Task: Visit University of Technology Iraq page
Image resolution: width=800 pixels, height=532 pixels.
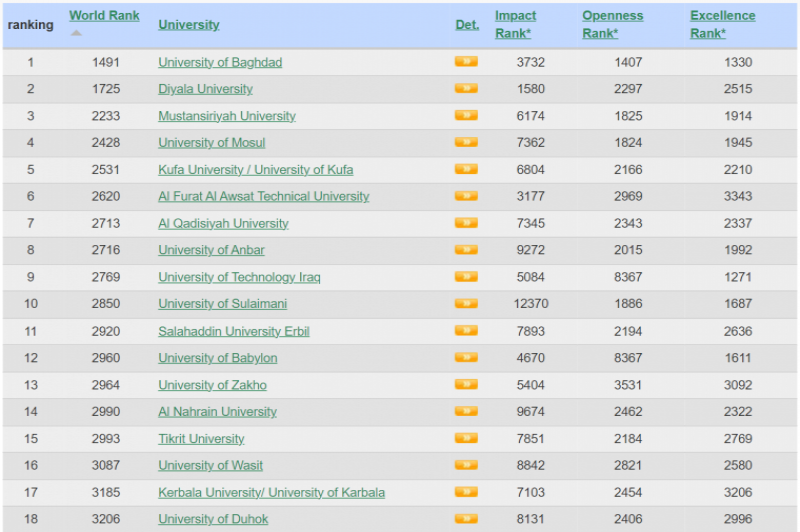Action: (239, 277)
